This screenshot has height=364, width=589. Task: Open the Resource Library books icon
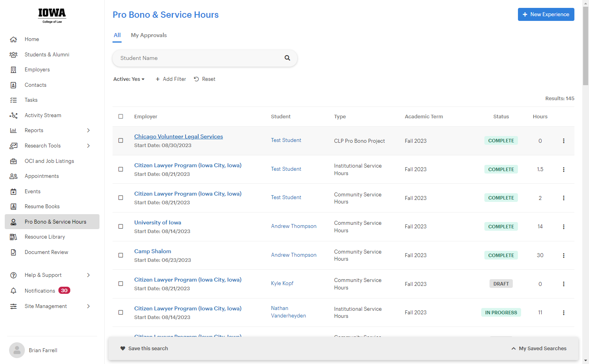(x=13, y=237)
